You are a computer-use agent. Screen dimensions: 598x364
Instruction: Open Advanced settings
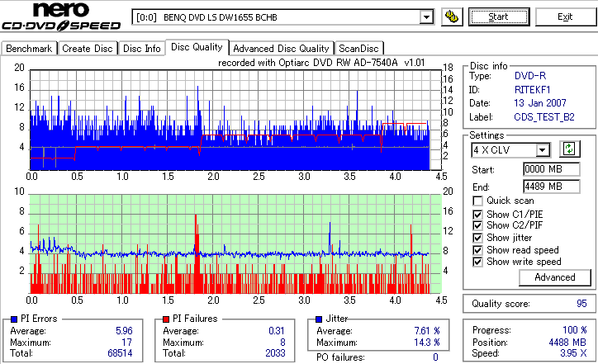pos(555,277)
